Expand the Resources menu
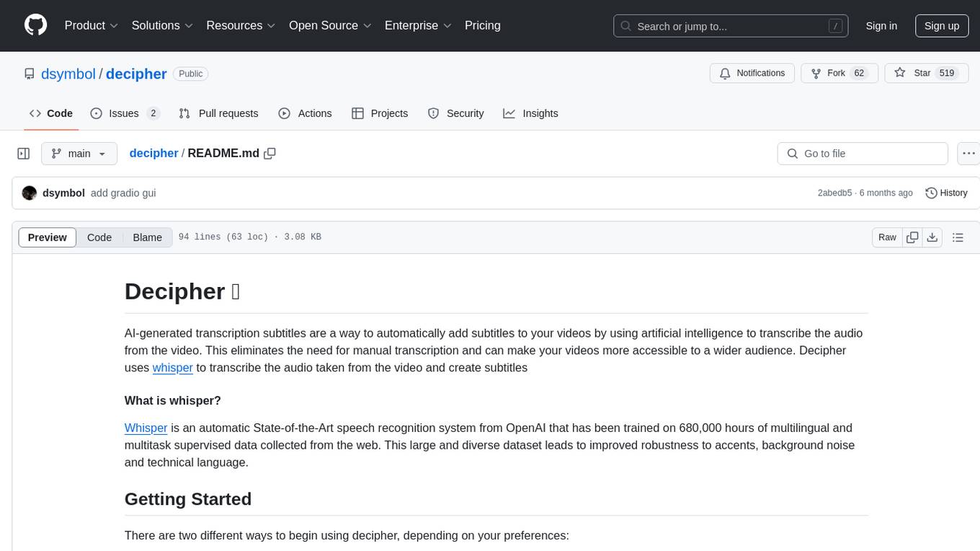980x551 pixels. pyautogui.click(x=241, y=25)
